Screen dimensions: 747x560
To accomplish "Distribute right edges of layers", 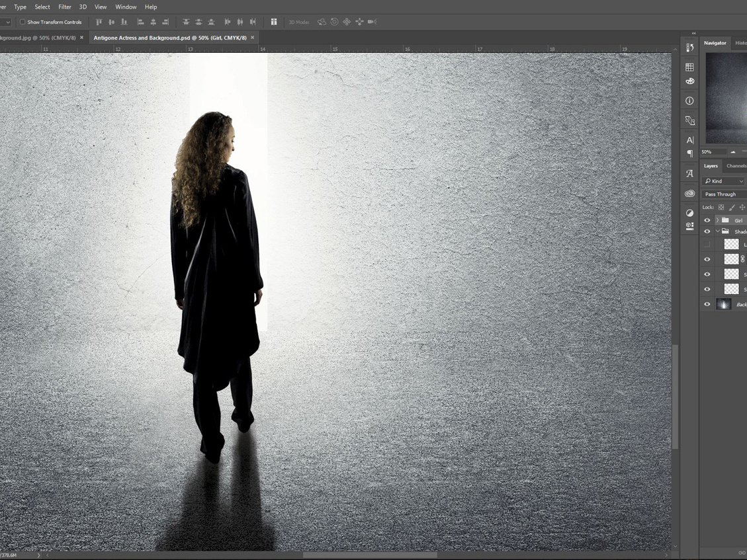I will point(253,22).
